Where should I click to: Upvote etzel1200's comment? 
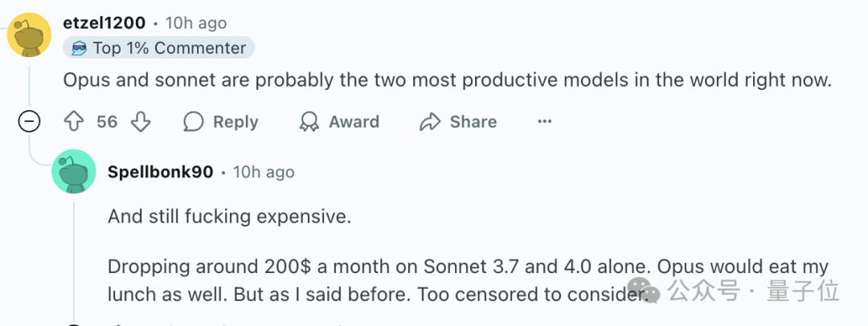[74, 121]
